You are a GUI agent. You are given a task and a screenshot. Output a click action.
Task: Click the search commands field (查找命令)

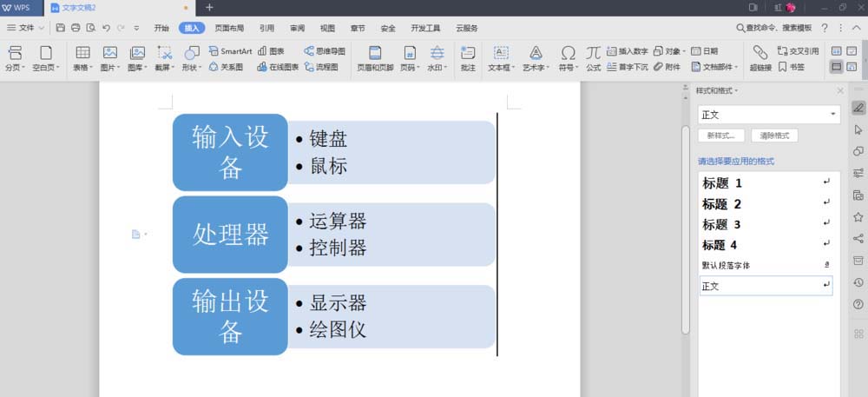click(774, 28)
